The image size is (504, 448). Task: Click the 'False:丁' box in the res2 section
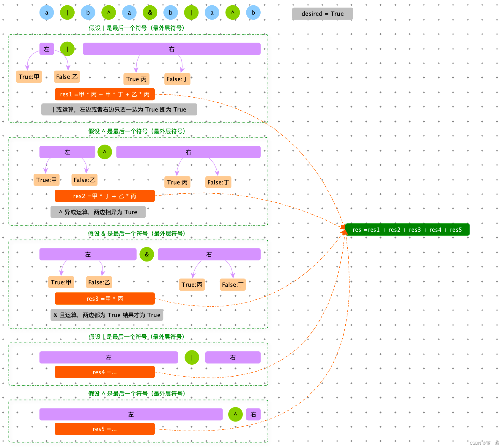coord(218,182)
